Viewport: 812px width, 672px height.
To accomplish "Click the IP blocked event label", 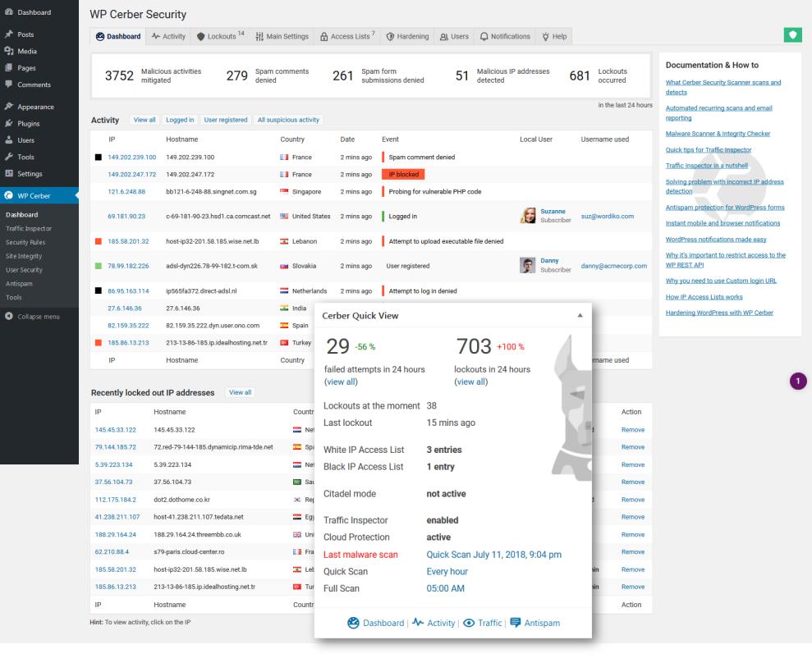I will 403,175.
